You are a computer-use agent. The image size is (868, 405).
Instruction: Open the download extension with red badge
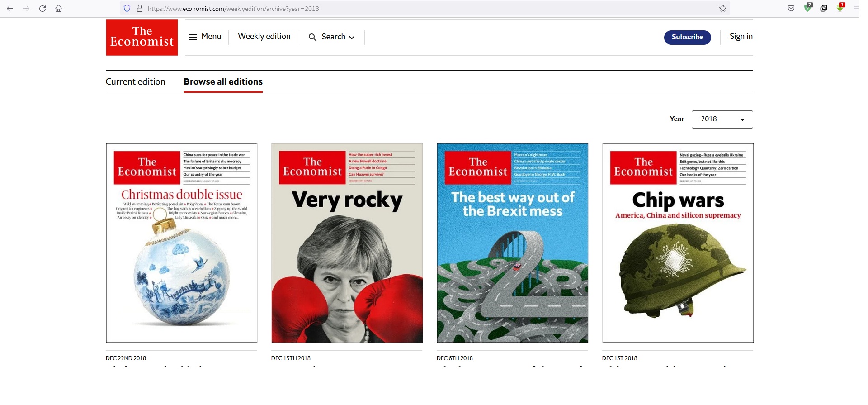pos(840,8)
